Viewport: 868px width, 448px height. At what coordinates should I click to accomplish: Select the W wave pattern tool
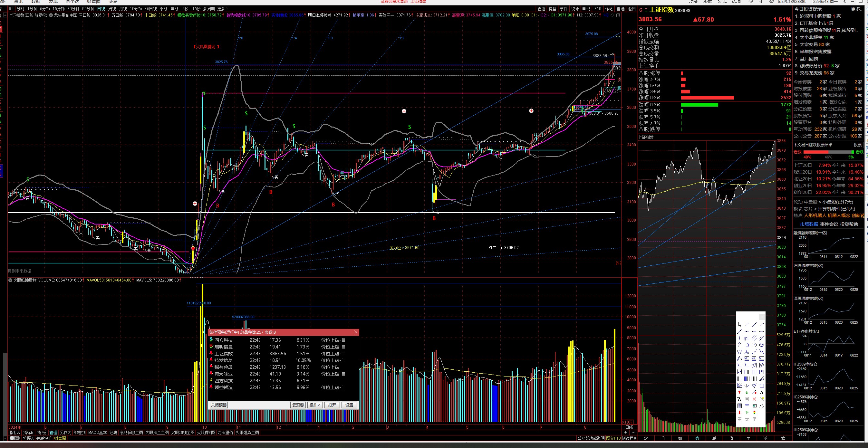[x=740, y=352]
